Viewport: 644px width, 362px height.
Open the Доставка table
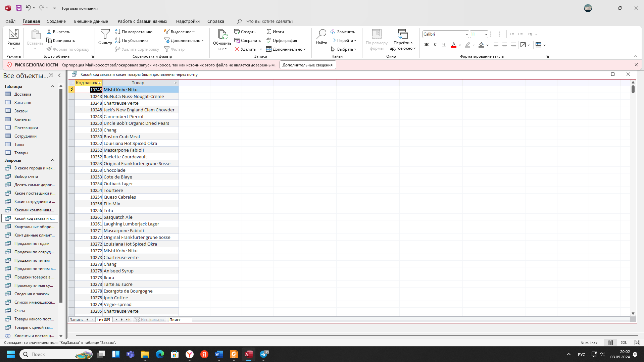tap(23, 94)
